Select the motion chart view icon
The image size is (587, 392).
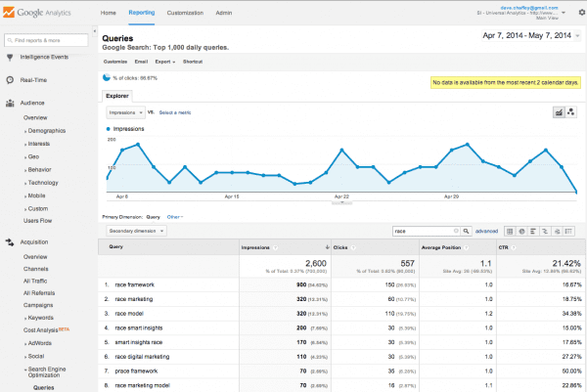click(x=571, y=111)
